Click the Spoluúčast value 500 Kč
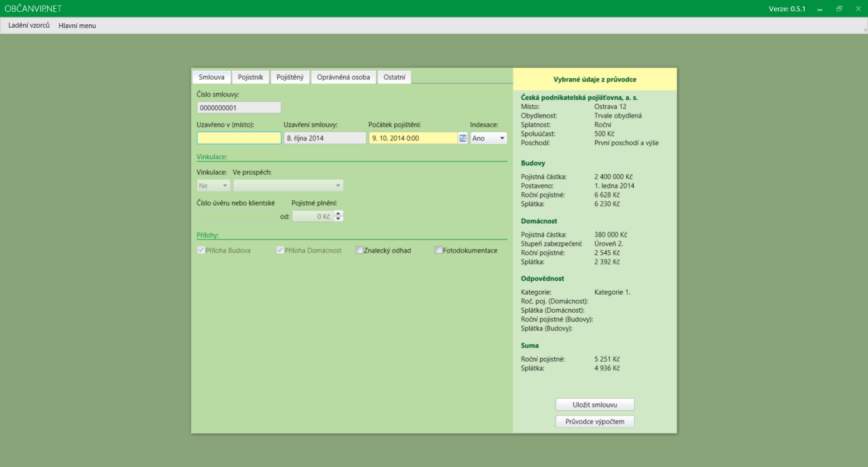868x467 pixels. tap(604, 134)
